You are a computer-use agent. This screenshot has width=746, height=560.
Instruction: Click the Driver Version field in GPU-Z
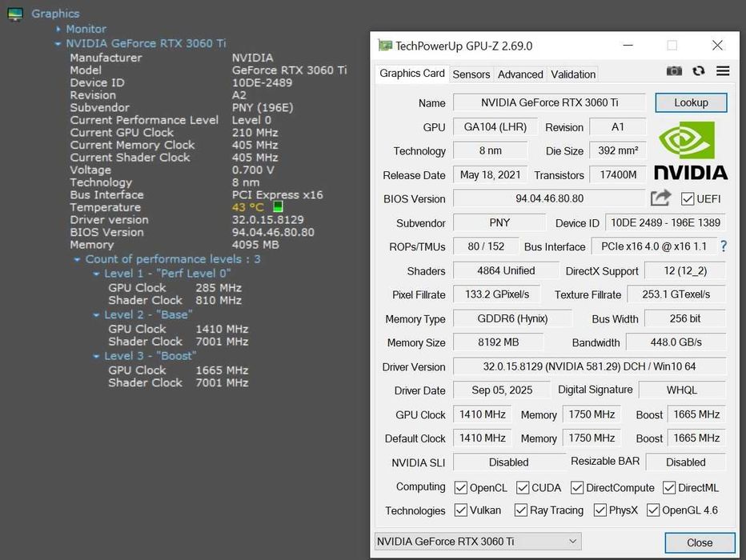(589, 366)
